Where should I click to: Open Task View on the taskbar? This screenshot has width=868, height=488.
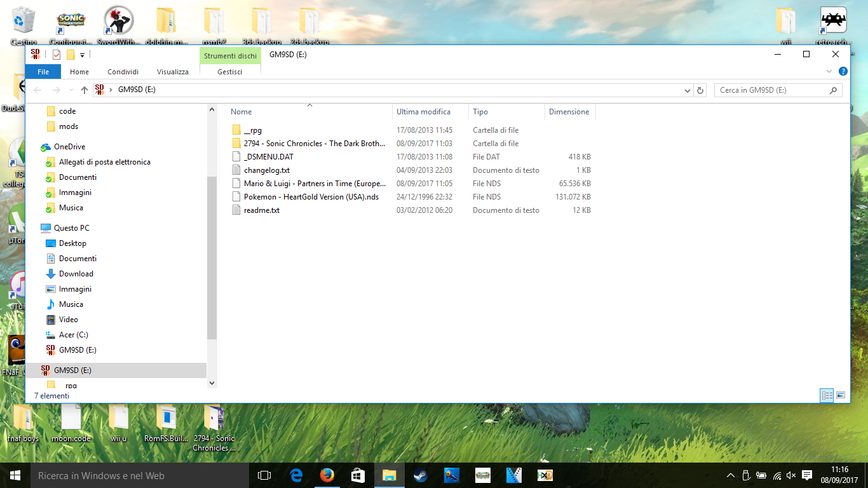(x=264, y=475)
